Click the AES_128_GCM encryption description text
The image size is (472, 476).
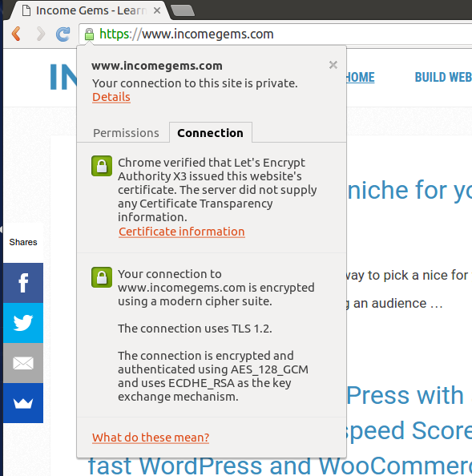[x=213, y=376]
